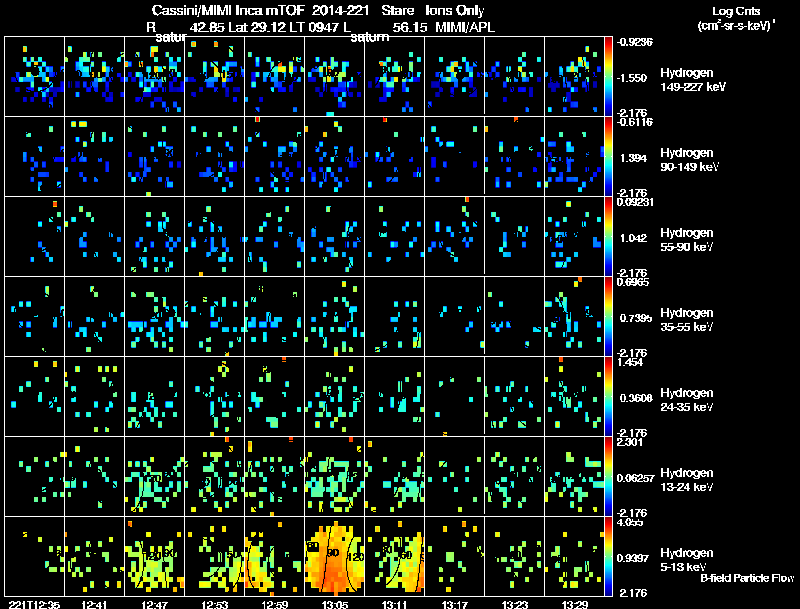This screenshot has width=800, height=609.
Task: Select the 'Hydrogen 55-90 keV' row label
Action: tap(687, 240)
